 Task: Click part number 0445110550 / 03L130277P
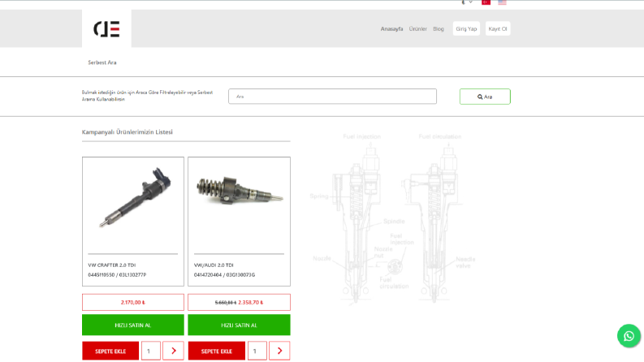pyautogui.click(x=117, y=275)
